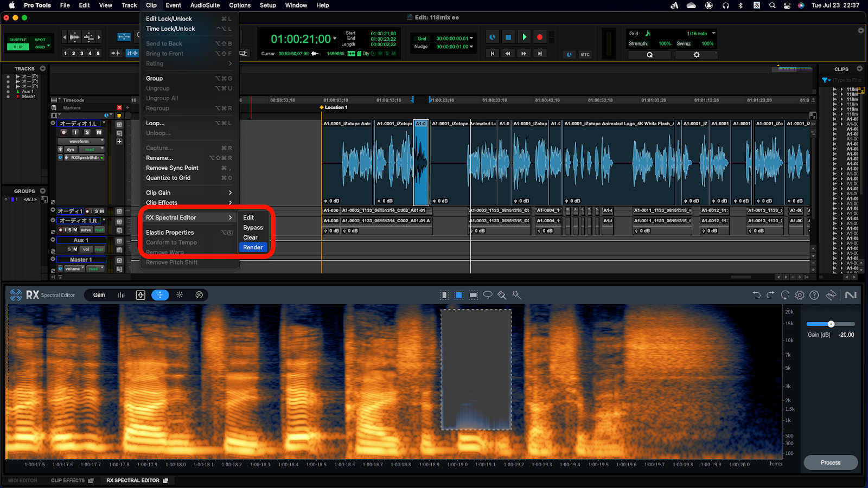Toggle Solo on first audio track
The width and height of the screenshot is (868, 488).
point(87,132)
